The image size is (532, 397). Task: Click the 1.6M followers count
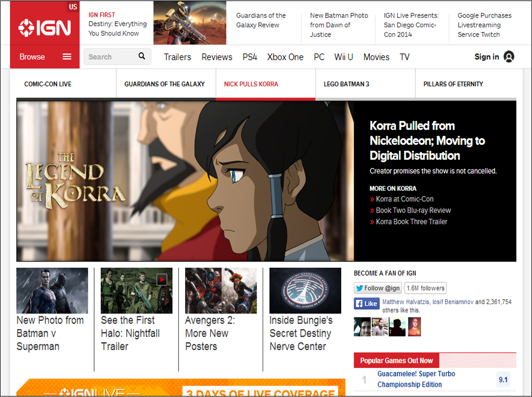tap(425, 288)
